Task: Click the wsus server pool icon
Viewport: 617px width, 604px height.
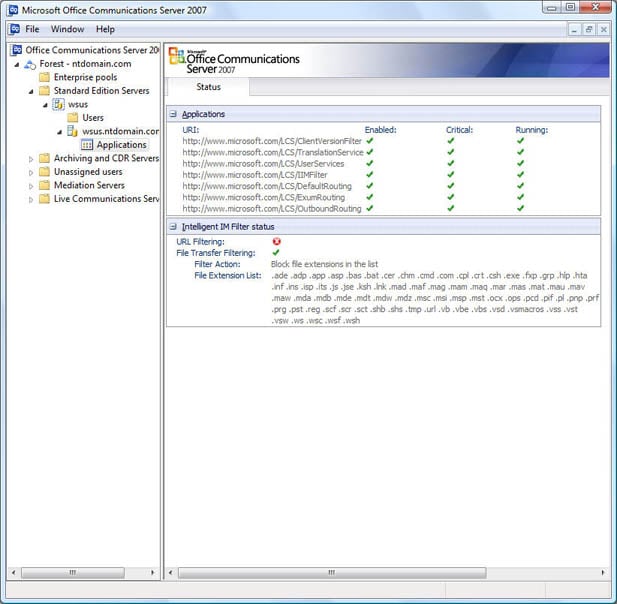Action: [58, 104]
